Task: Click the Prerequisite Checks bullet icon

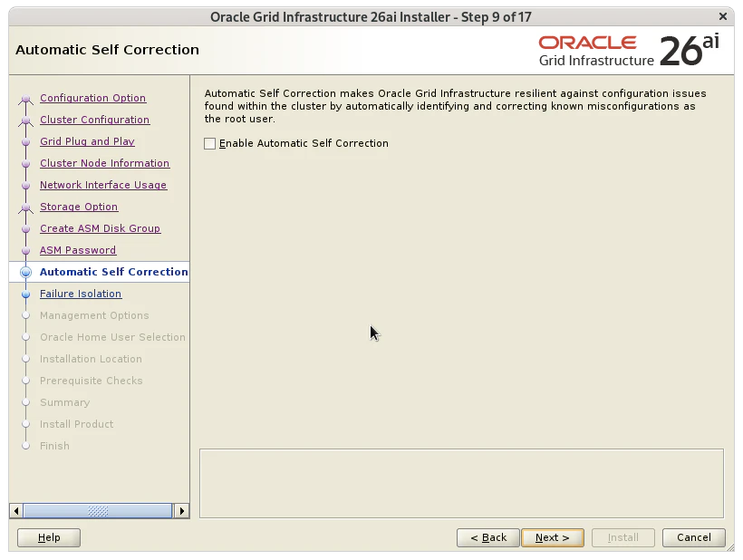Action: click(x=26, y=381)
